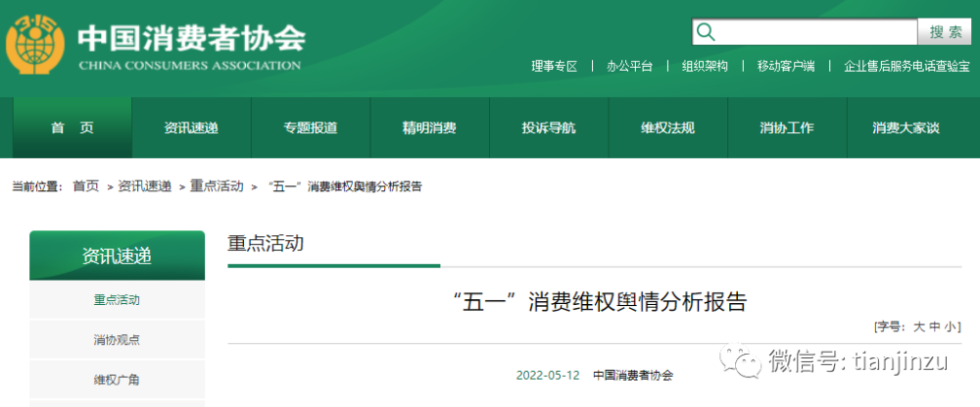Open the 投诉导航 navigation menu
980x407 pixels.
coord(549,127)
